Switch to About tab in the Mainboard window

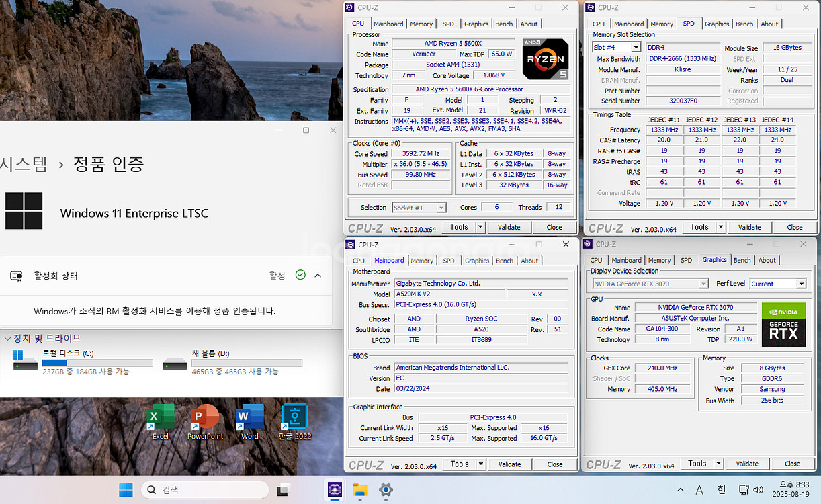click(529, 261)
